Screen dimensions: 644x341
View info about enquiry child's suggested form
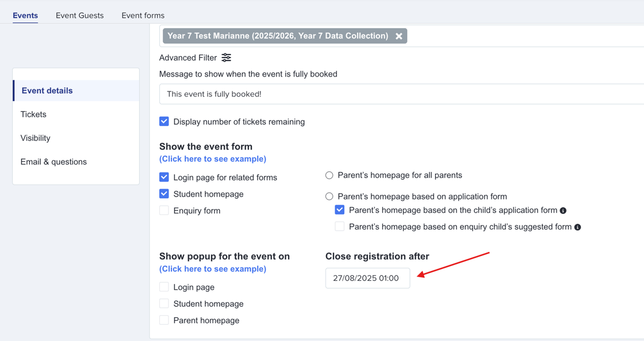tap(577, 227)
